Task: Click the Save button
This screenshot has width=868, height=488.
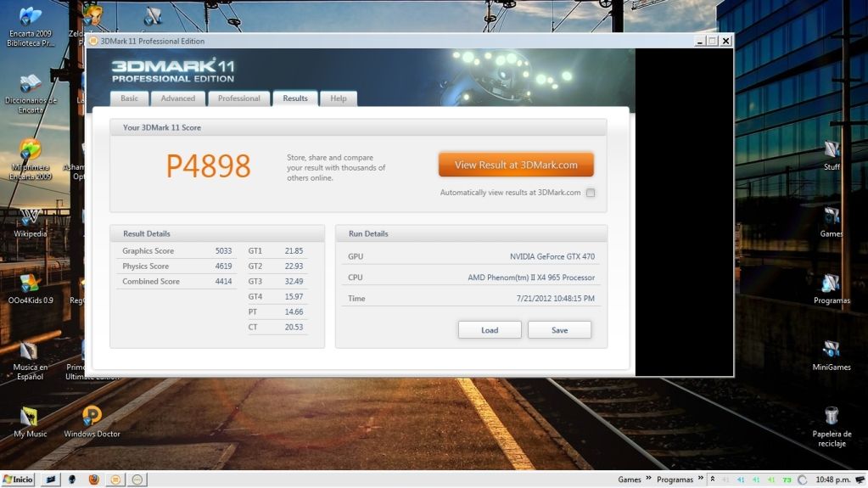Action: (559, 329)
